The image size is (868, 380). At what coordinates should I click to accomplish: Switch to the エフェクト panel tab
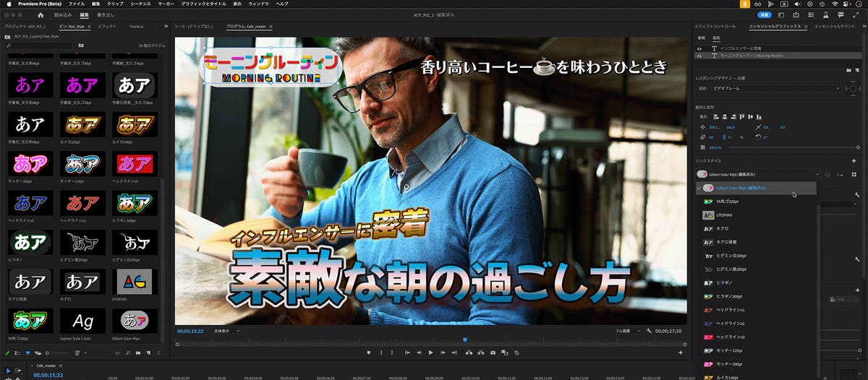[107, 26]
